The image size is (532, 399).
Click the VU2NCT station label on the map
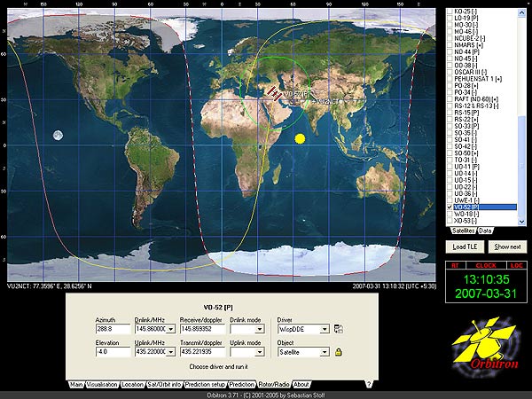(326, 101)
